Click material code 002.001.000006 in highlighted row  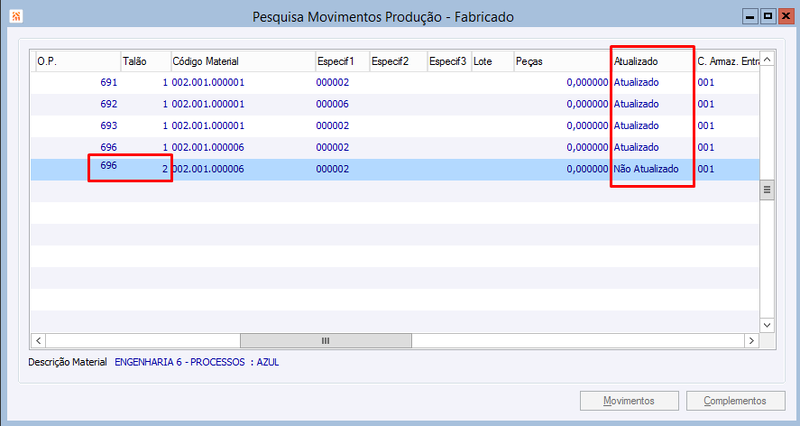208,169
